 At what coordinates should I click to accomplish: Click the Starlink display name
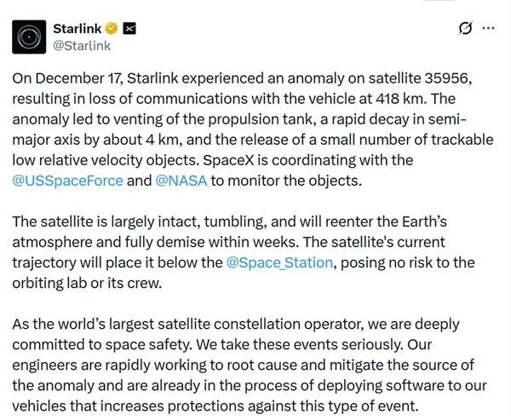(77, 27)
